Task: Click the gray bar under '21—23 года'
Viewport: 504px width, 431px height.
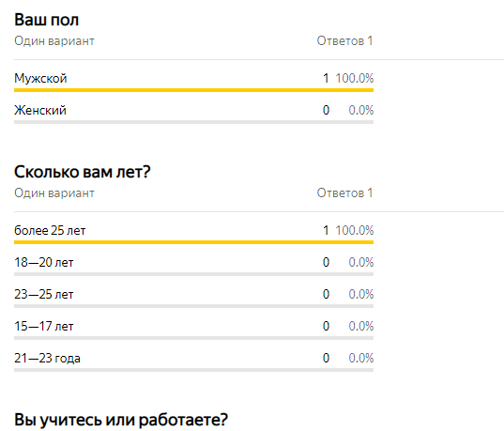Action: 194,370
